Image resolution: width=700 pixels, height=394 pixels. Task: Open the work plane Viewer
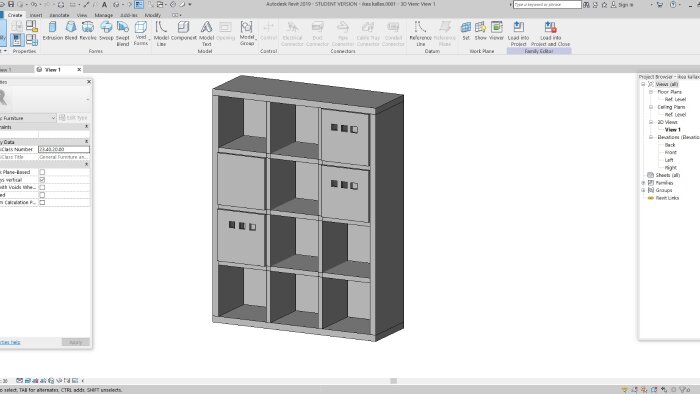[496, 31]
